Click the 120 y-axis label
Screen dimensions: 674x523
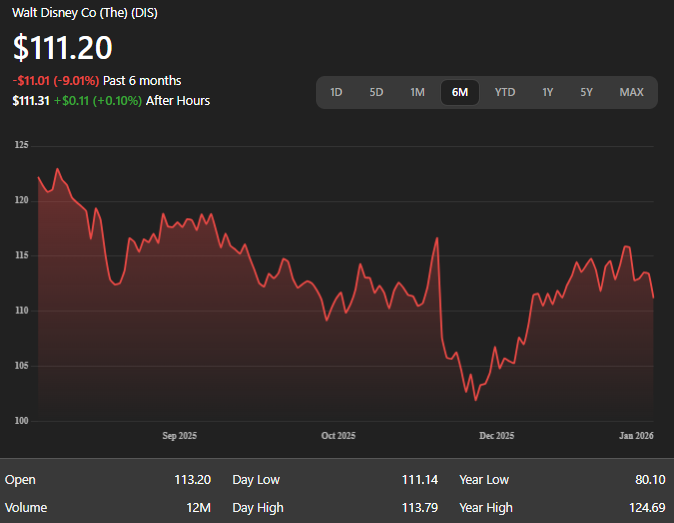[x=21, y=200]
